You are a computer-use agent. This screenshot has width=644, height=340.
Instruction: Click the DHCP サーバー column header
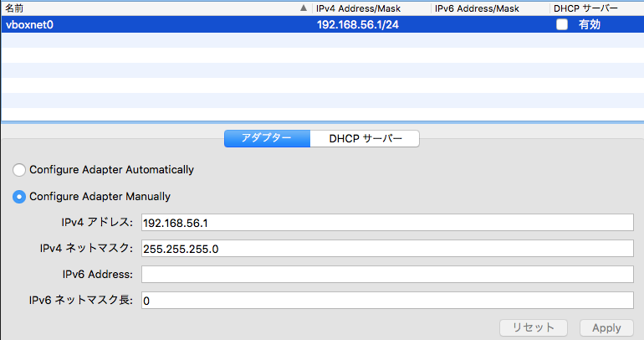pyautogui.click(x=597, y=8)
